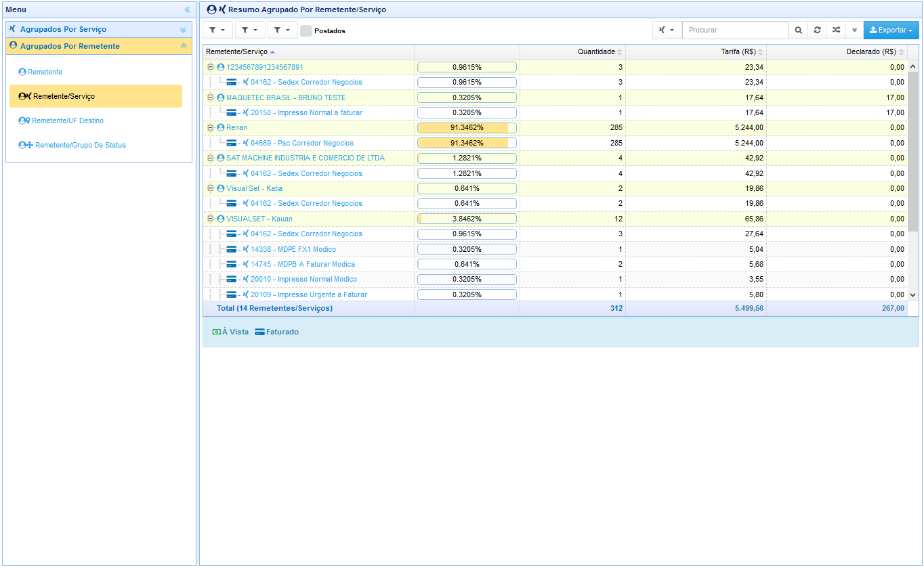Open SAT MACHINE INDUSTRIA E COMERCIO link
This screenshot has width=924, height=568.
click(305, 158)
